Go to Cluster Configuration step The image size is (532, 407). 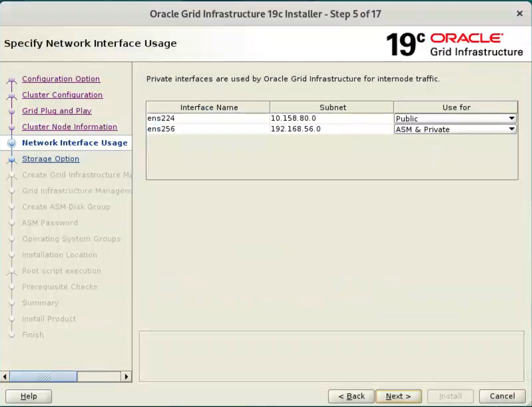62,95
